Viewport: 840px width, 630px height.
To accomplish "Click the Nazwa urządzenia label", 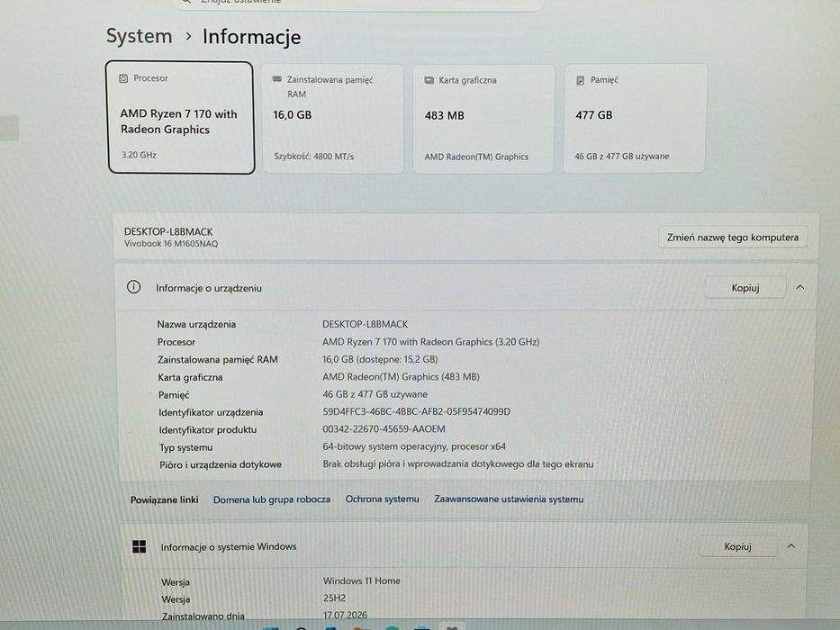I will (196, 324).
